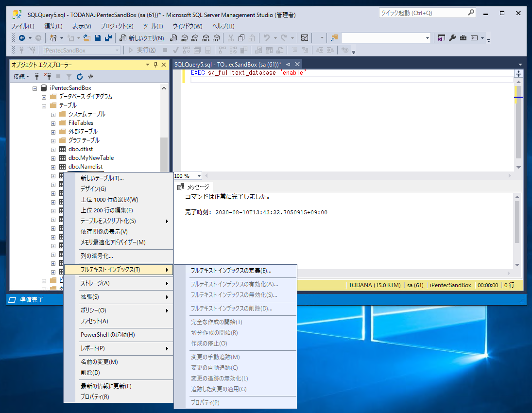Refresh the Object Explorer tree
The height and width of the screenshot is (413, 532).
pos(79,76)
